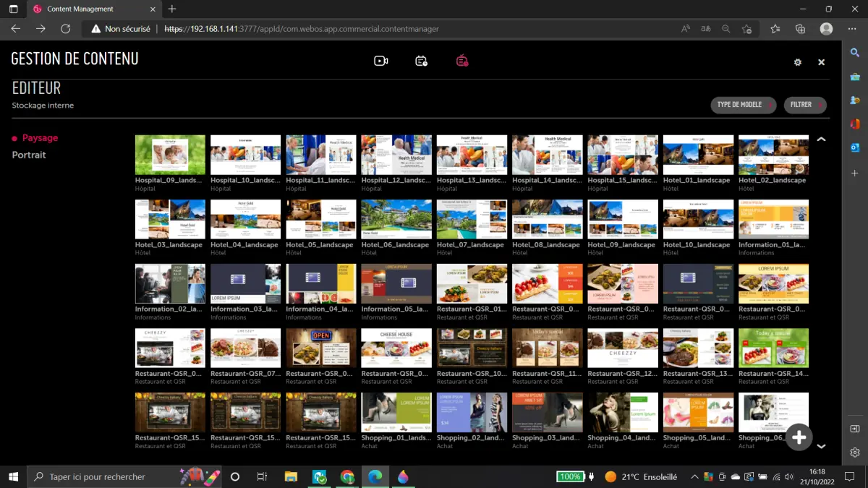Click the plus button at bottom right
The image size is (868, 488).
[x=799, y=437]
